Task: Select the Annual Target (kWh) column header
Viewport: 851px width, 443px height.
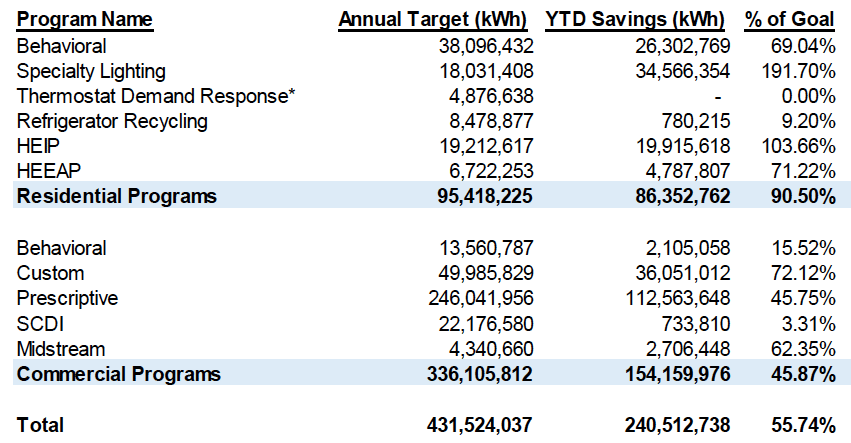Action: point(436,20)
